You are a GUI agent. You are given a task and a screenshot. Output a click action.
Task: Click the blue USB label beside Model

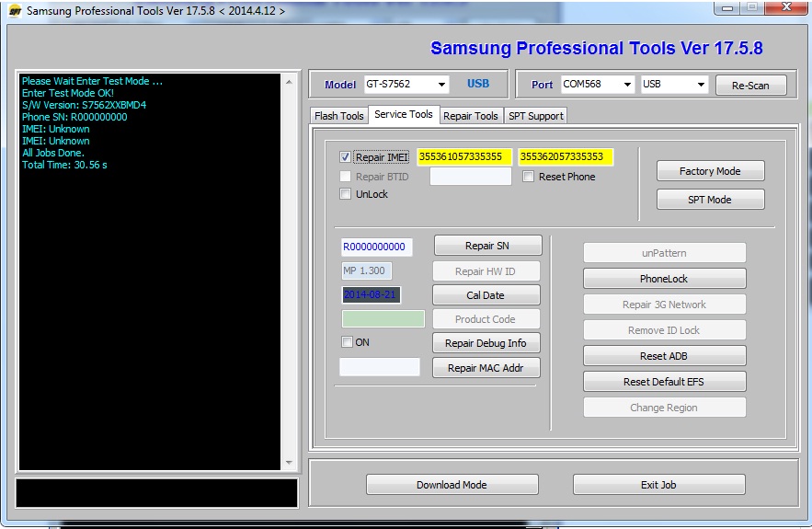coord(478,84)
